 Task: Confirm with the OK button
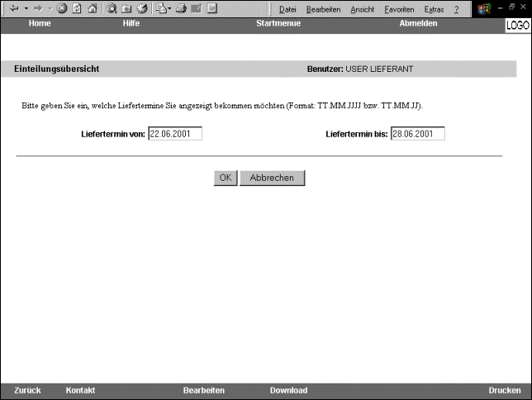pyautogui.click(x=226, y=178)
